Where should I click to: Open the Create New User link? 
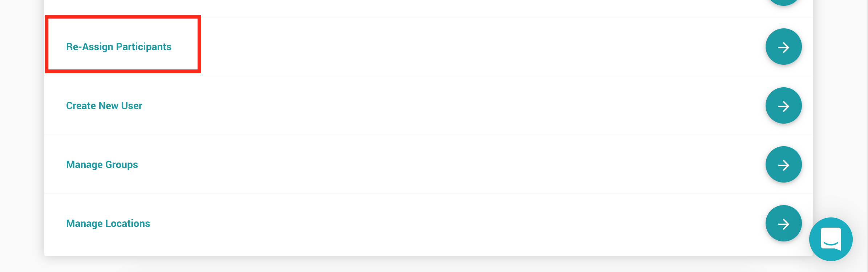click(x=104, y=106)
